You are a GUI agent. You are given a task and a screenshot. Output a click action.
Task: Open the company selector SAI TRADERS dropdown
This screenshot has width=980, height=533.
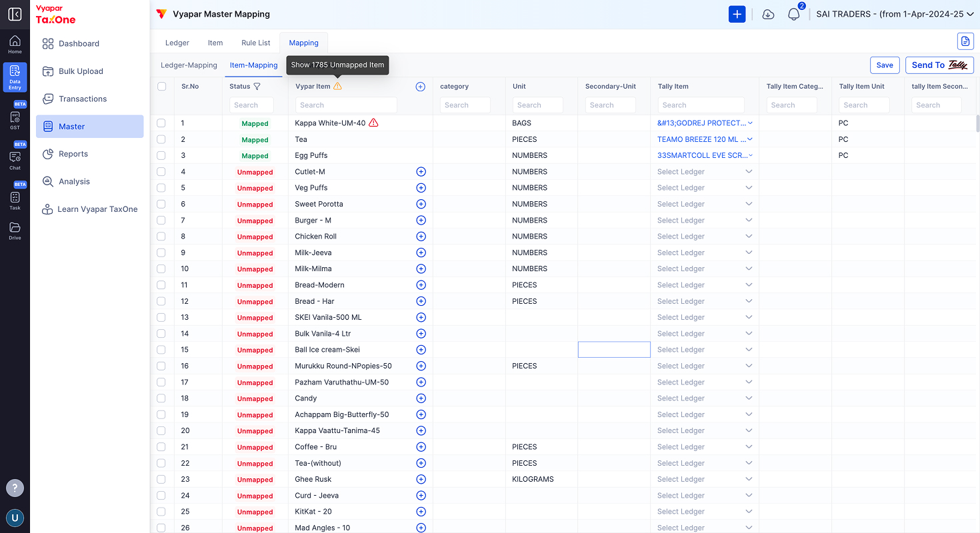coord(895,14)
